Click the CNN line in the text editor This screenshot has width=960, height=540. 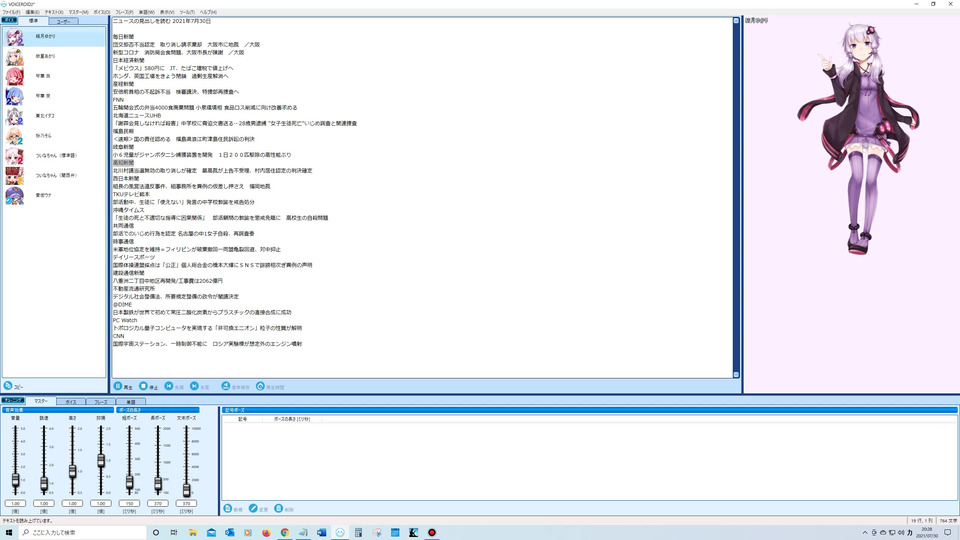[118, 336]
